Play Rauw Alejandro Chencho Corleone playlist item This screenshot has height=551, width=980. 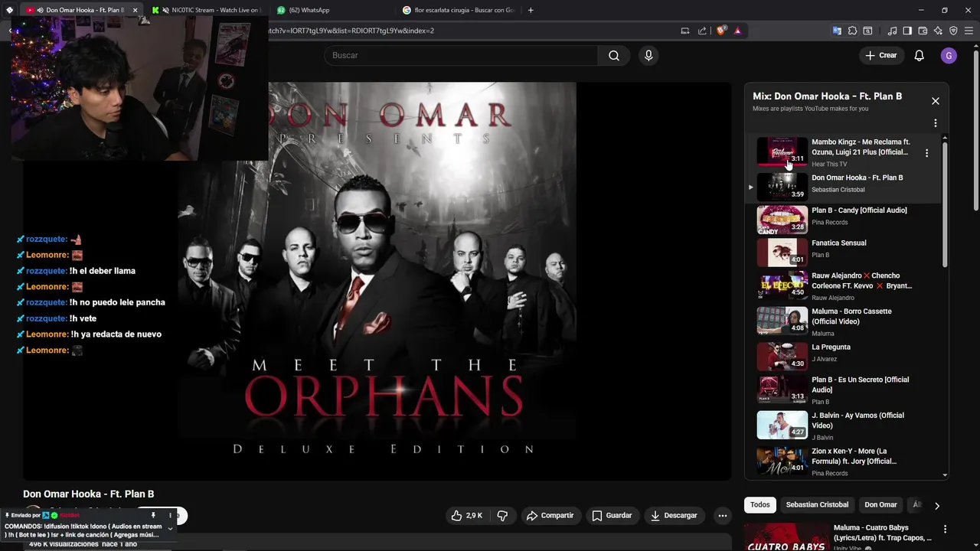(842, 286)
